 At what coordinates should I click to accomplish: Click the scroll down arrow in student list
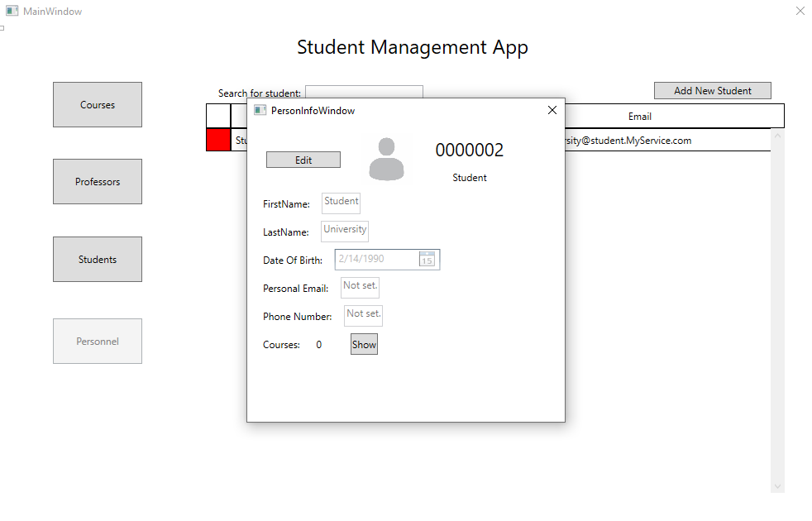pyautogui.click(x=776, y=486)
